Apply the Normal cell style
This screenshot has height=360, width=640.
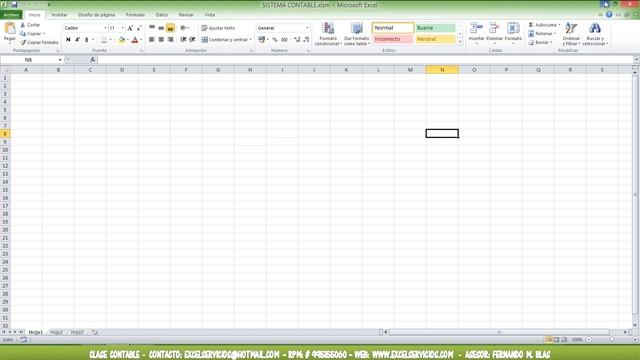coord(393,28)
